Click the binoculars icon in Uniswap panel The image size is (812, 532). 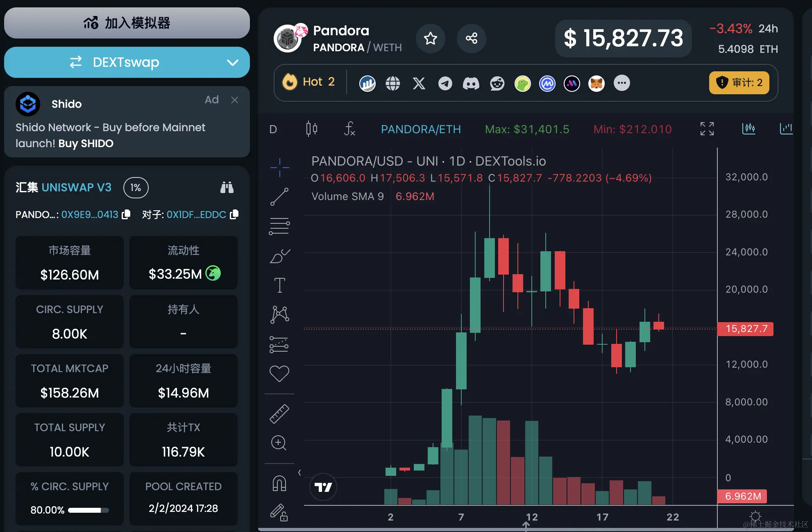(x=227, y=188)
